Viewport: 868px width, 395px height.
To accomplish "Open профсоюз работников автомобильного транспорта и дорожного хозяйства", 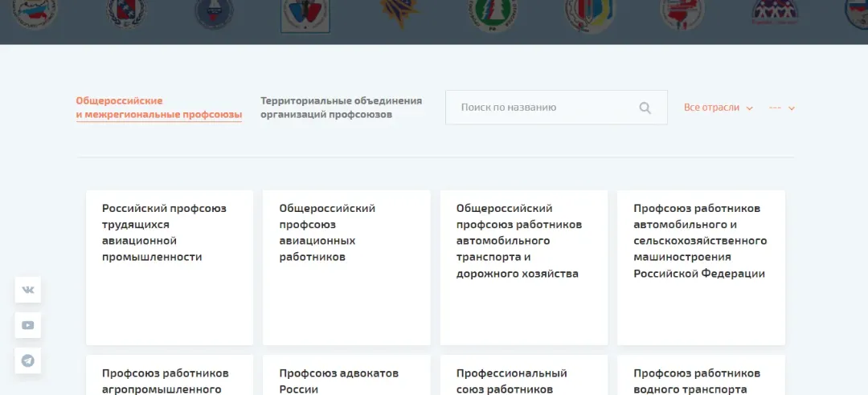I will tap(524, 268).
